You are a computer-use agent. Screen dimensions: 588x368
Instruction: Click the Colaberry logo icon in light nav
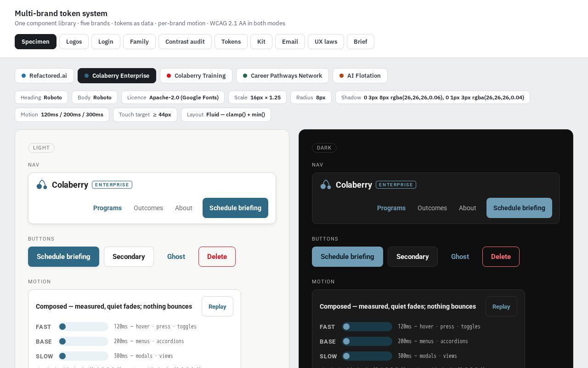pos(42,184)
